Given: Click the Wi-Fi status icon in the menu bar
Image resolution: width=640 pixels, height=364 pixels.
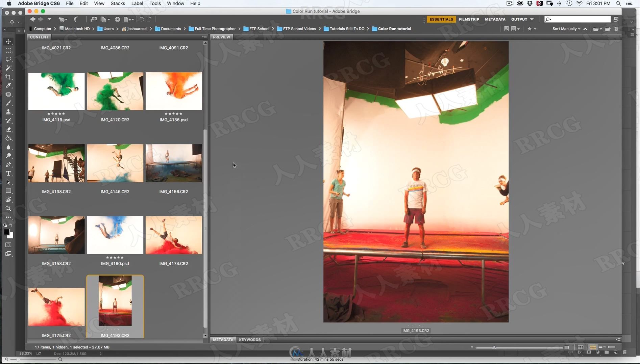Looking at the screenshot, I should [x=579, y=3].
